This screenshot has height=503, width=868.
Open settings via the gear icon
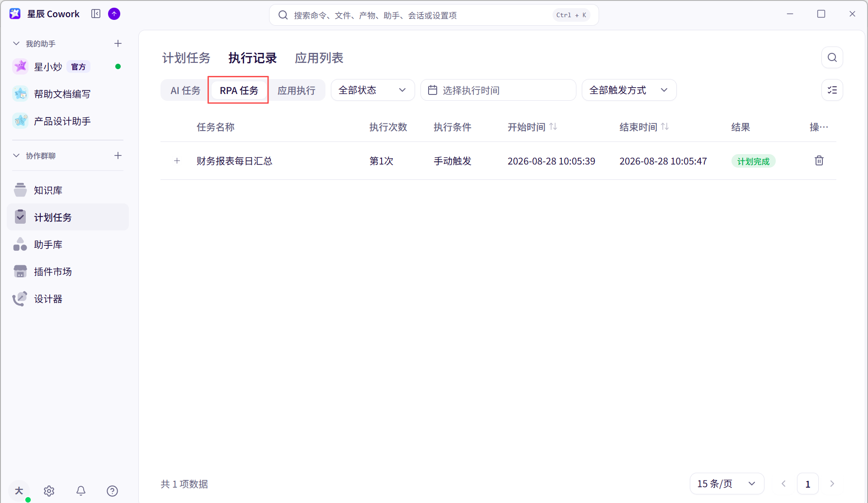point(49,491)
